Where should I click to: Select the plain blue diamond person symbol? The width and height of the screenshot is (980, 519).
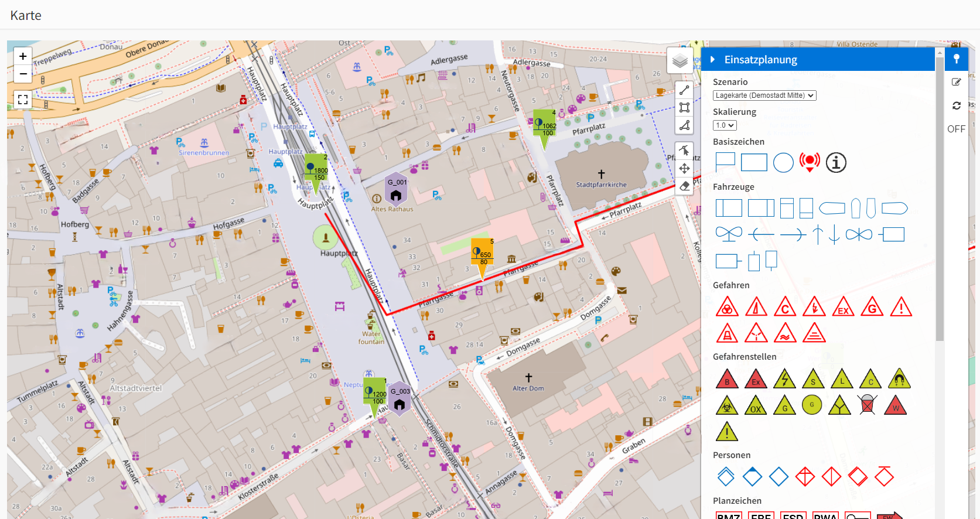(778, 477)
